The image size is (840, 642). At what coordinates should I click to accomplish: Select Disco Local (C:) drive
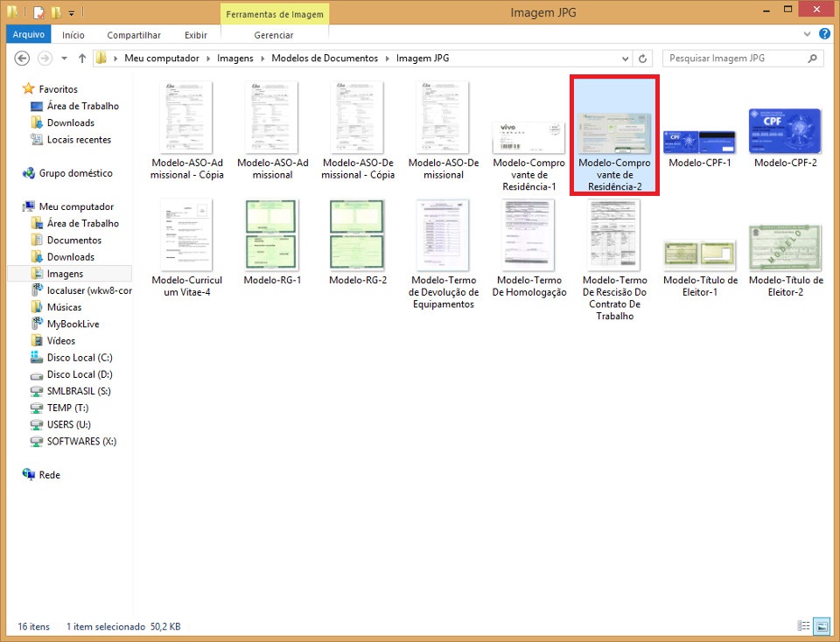(79, 358)
